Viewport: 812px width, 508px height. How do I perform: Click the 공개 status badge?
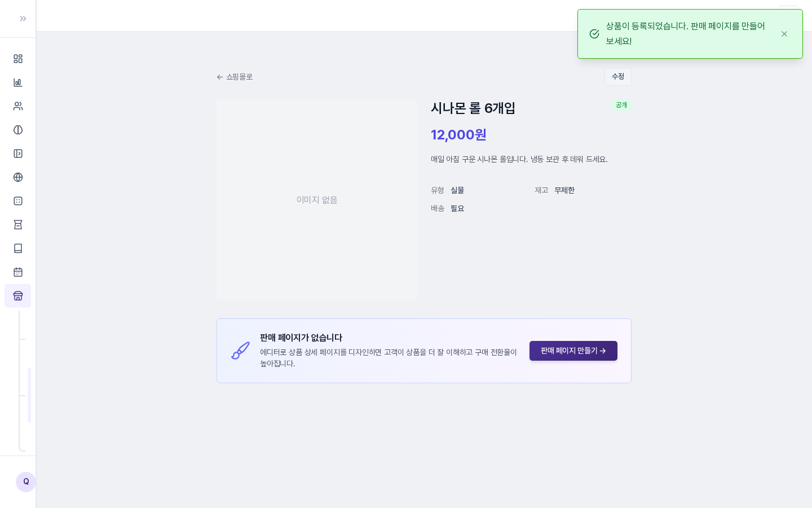[x=621, y=105]
